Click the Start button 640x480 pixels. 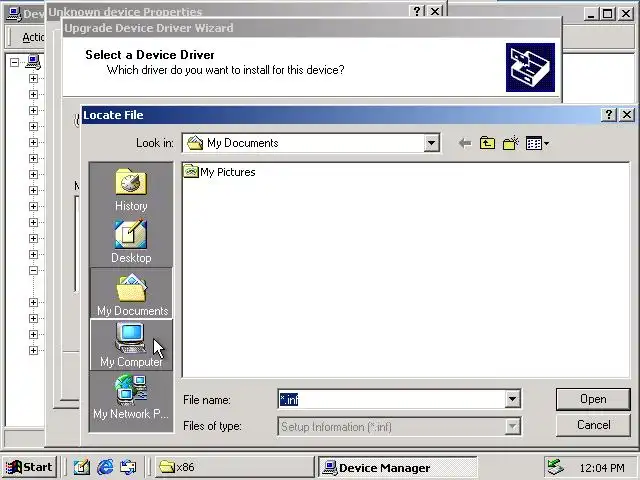(x=29, y=467)
